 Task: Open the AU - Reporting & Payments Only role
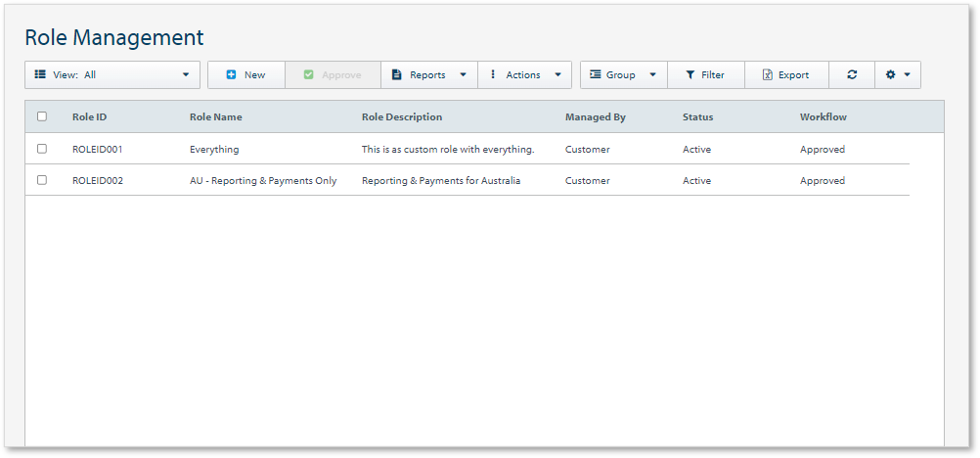263,181
